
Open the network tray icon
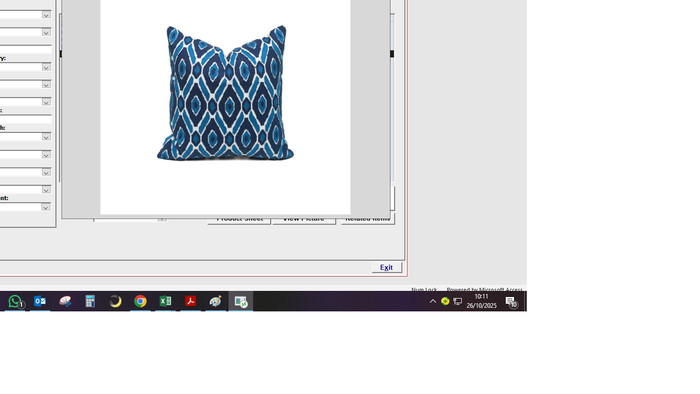[458, 302]
